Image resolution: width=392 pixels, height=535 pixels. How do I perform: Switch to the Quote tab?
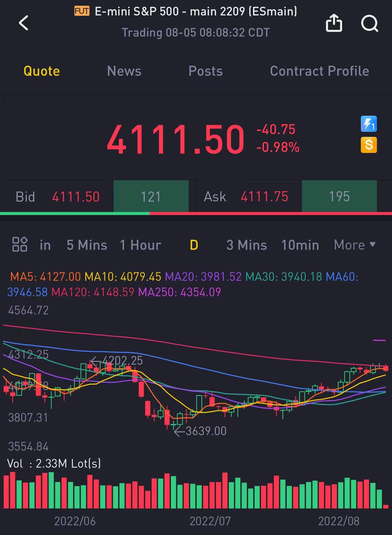42,71
